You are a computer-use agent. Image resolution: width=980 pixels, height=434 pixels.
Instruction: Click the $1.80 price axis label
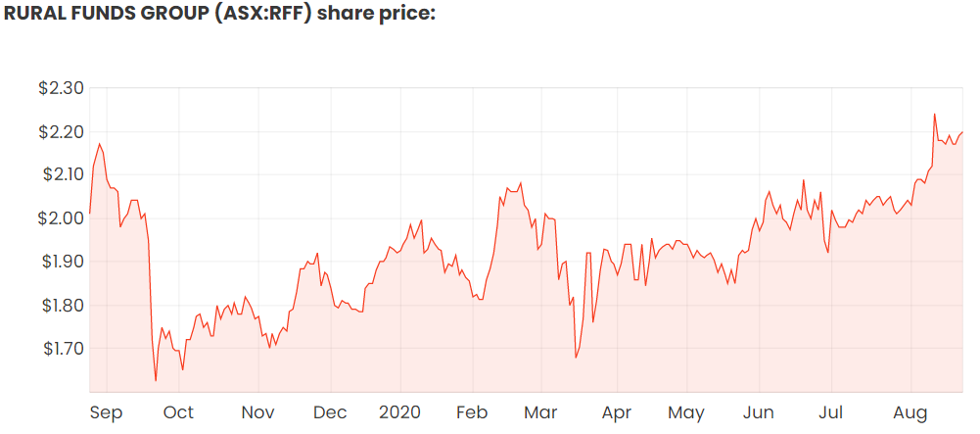tap(61, 306)
